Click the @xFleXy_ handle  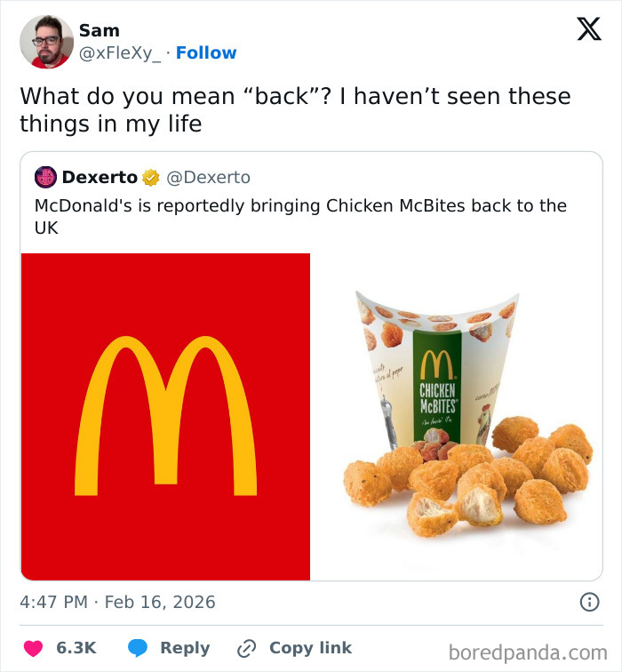coord(121,52)
